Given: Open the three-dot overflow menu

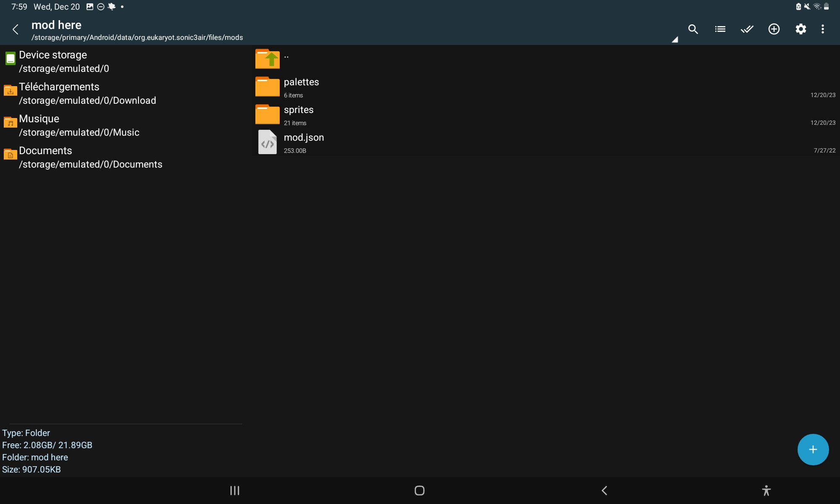Looking at the screenshot, I should pos(822,29).
